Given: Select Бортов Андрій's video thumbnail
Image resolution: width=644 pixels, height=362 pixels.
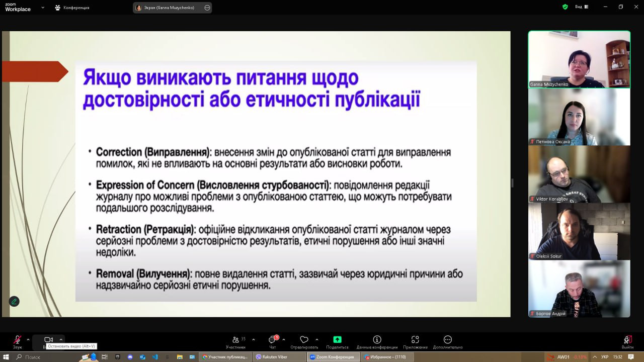Looking at the screenshot, I should (579, 289).
